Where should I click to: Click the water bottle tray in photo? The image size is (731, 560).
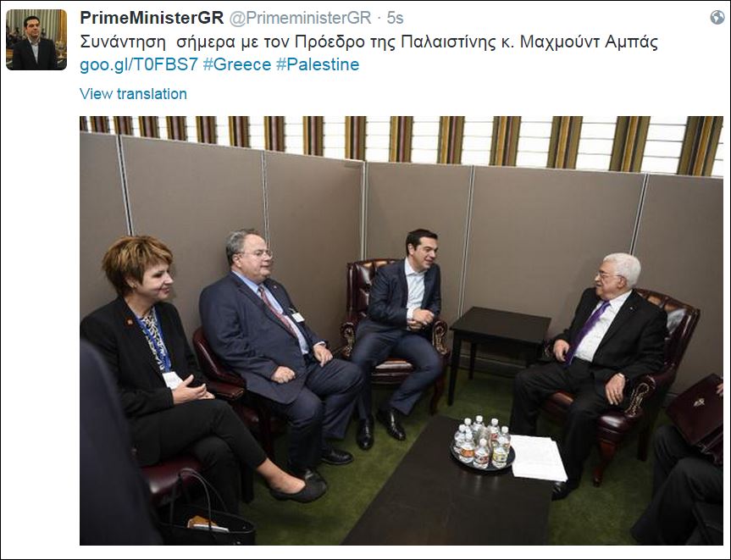(482, 444)
